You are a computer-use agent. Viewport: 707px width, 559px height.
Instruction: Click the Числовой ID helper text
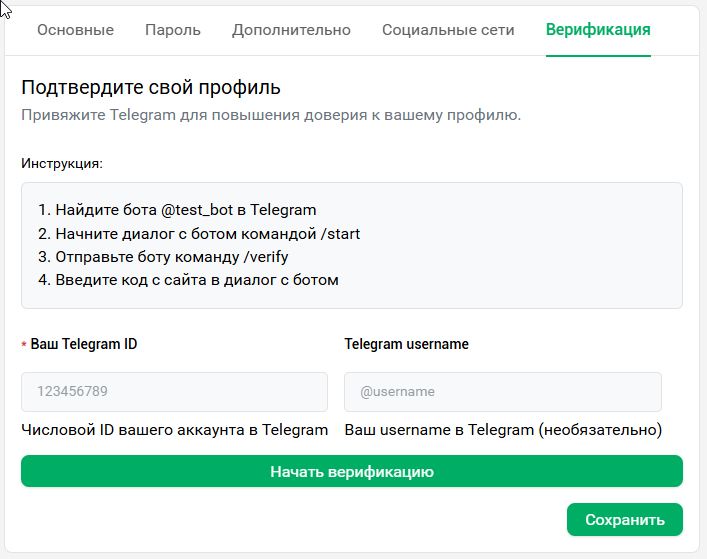pos(174,430)
